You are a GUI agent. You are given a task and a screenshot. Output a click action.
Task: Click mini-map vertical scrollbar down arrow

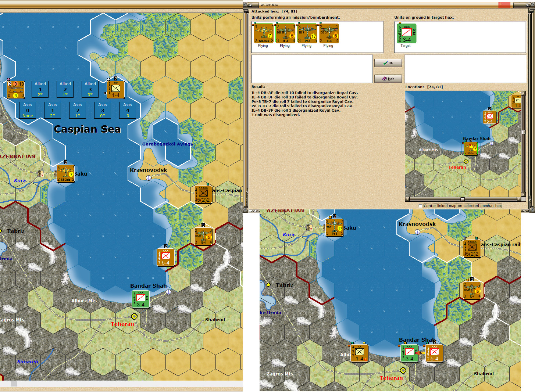coord(524,195)
